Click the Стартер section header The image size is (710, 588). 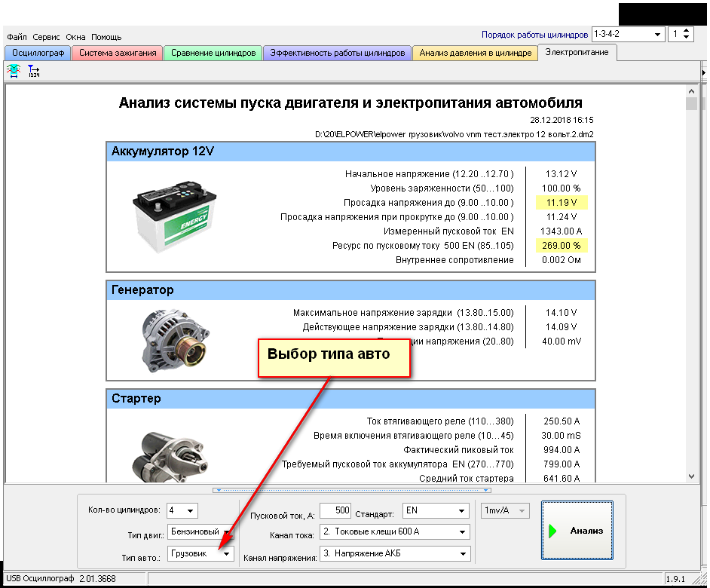[350, 399]
